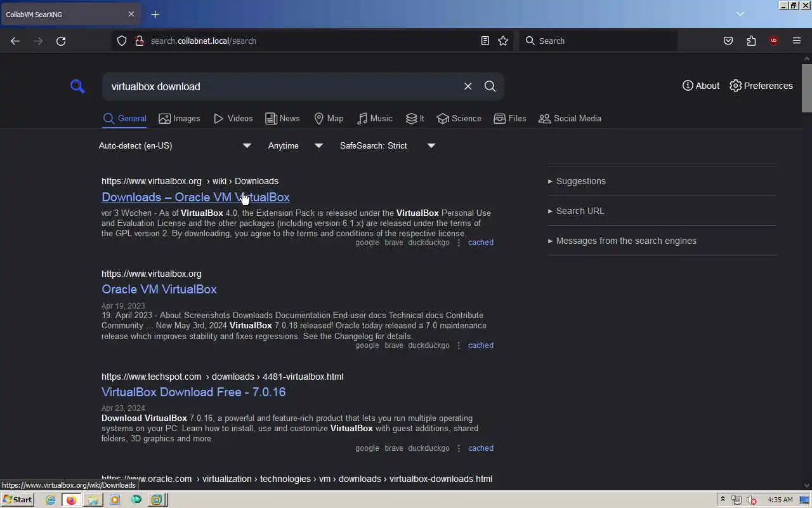The width and height of the screenshot is (812, 508).
Task: Switch to the Music tab
Action: pos(374,119)
